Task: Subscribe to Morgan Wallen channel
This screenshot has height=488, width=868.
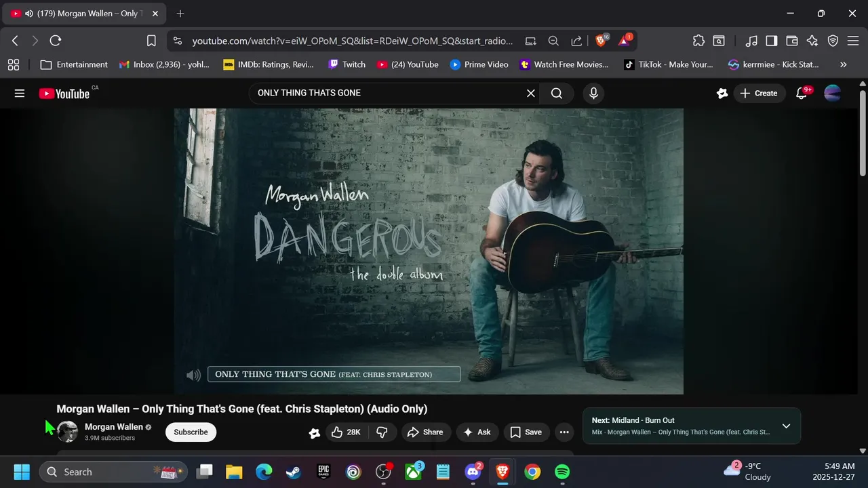Action: 191,432
